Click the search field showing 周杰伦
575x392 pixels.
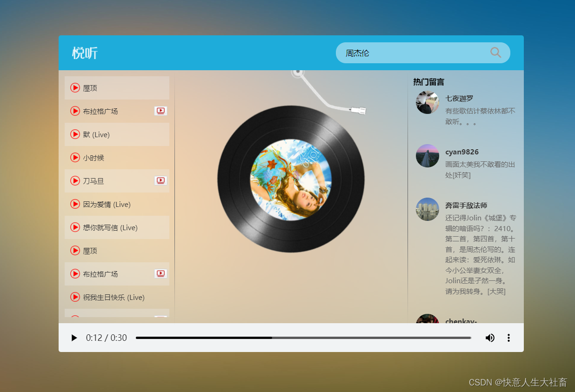[409, 53]
